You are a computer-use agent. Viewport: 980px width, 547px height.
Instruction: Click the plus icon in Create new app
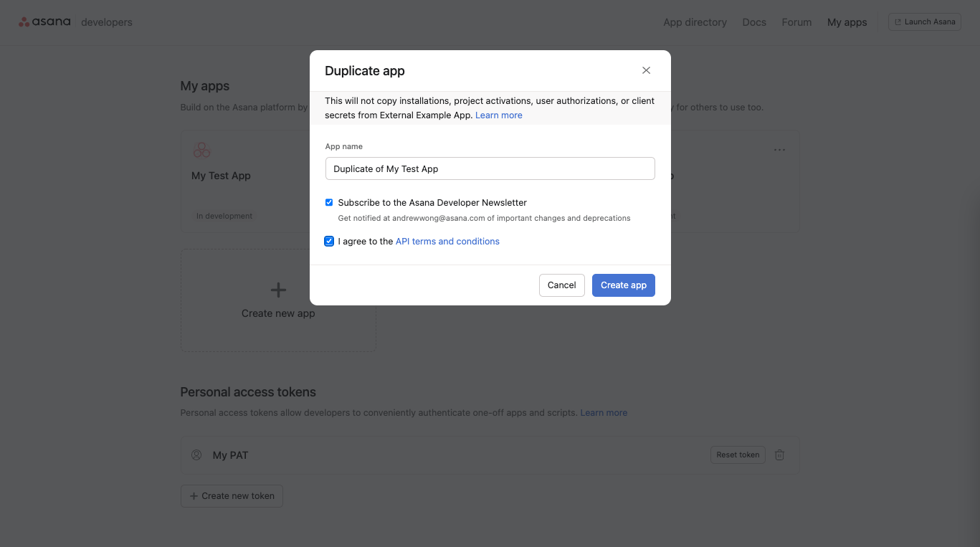point(278,290)
